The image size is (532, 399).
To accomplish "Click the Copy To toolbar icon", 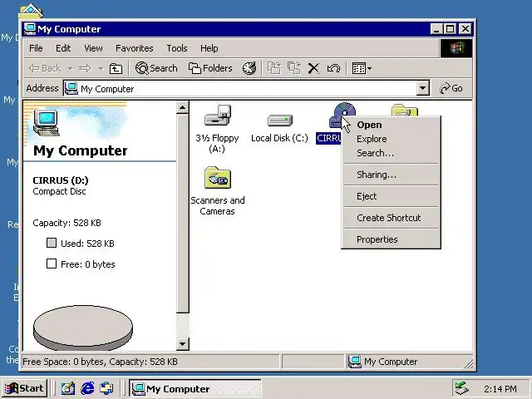I will 293,68.
